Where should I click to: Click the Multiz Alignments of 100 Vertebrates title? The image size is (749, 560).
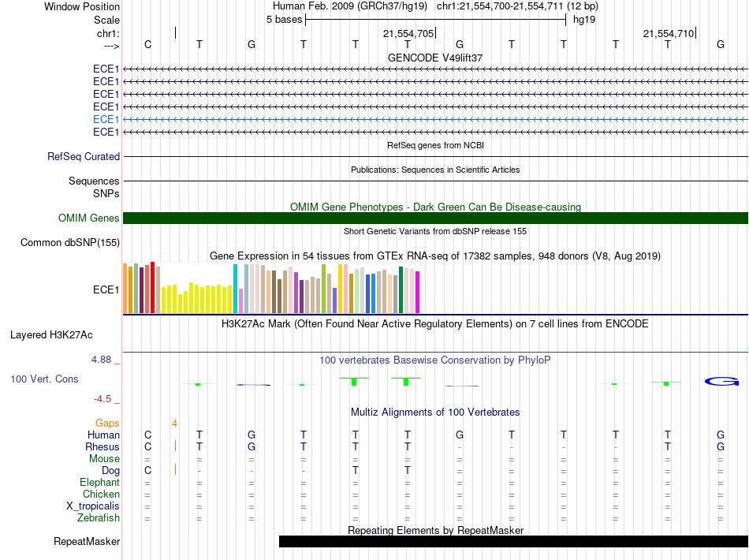tap(434, 413)
